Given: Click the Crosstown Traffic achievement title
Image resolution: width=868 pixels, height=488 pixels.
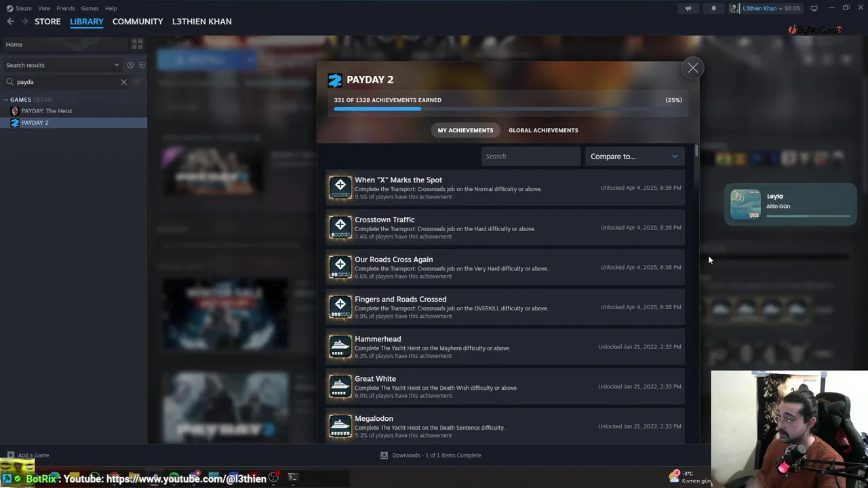Looking at the screenshot, I should coord(384,220).
